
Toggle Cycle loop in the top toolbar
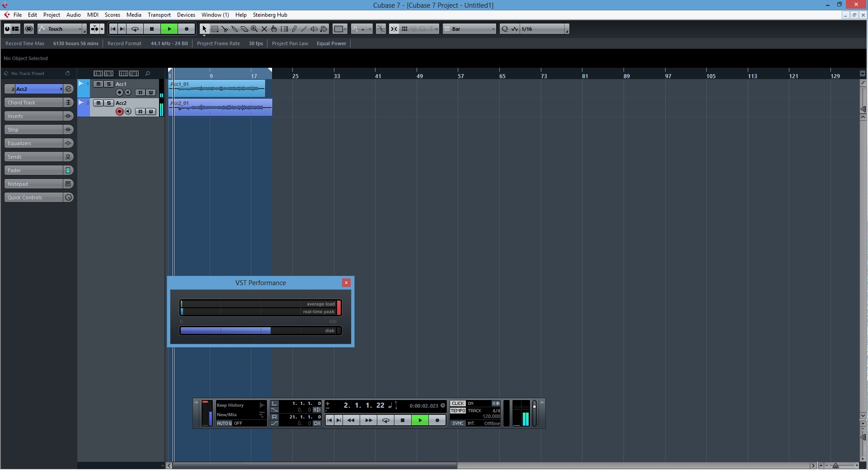coord(135,29)
